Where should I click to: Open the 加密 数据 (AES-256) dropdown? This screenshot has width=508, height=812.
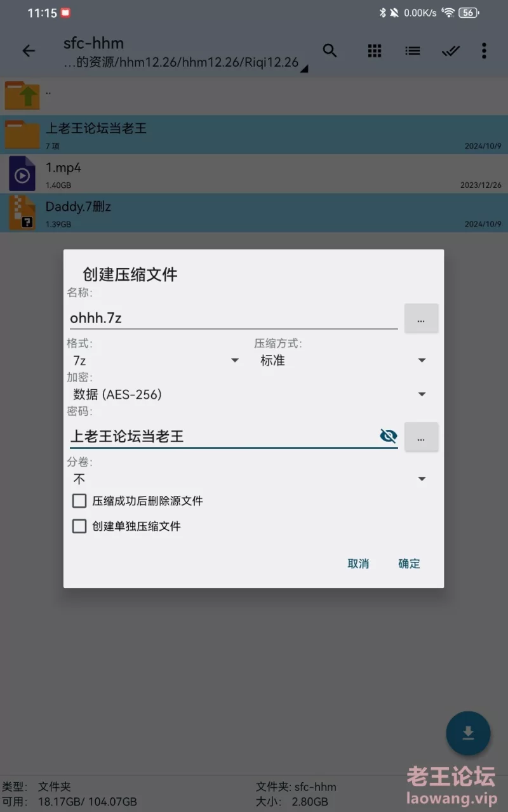coord(249,395)
